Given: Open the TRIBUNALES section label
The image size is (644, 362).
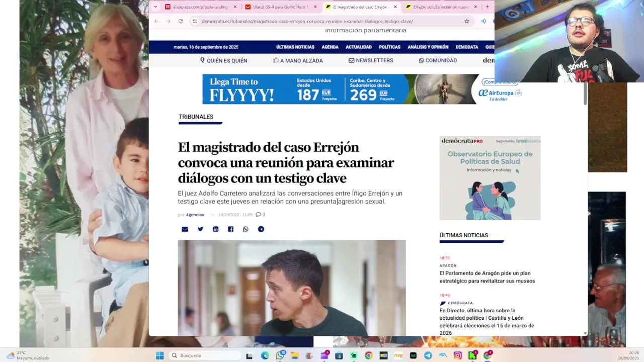Looking at the screenshot, I should click(196, 117).
